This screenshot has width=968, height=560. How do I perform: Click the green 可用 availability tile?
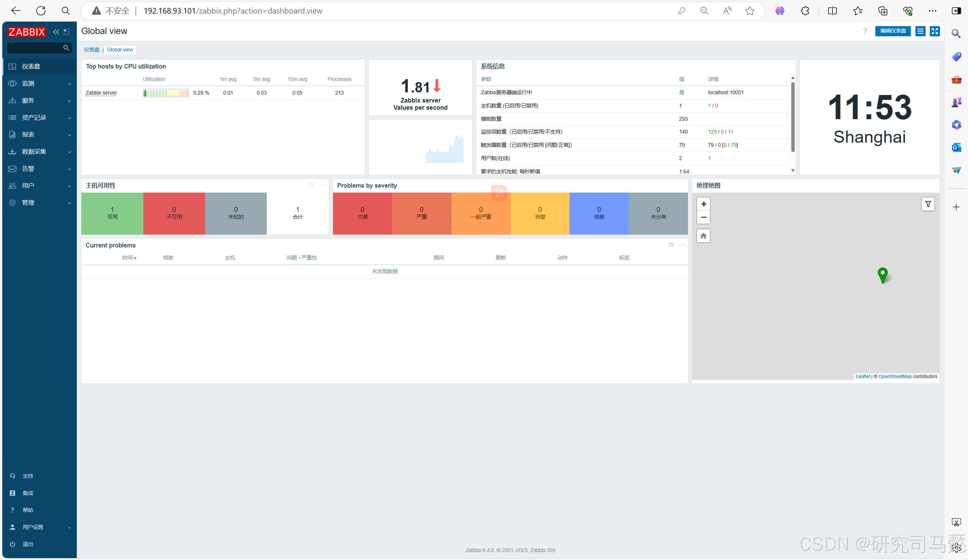(x=112, y=213)
